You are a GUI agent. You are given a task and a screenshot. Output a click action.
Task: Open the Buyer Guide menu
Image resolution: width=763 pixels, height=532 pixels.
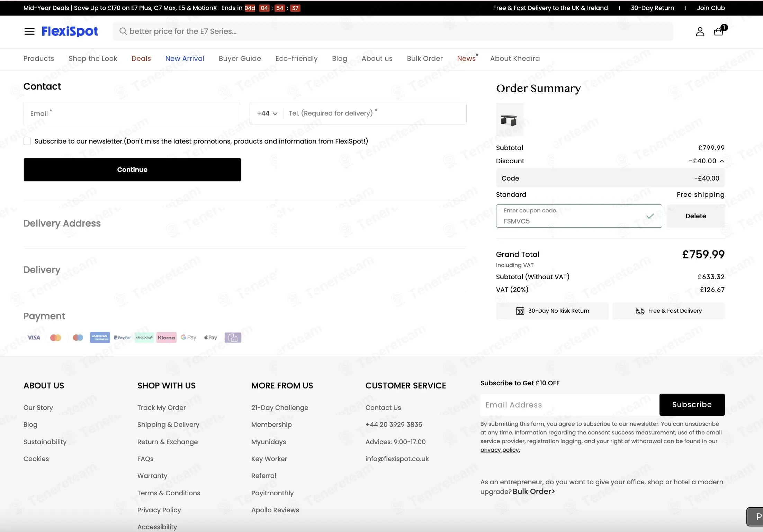(240, 58)
